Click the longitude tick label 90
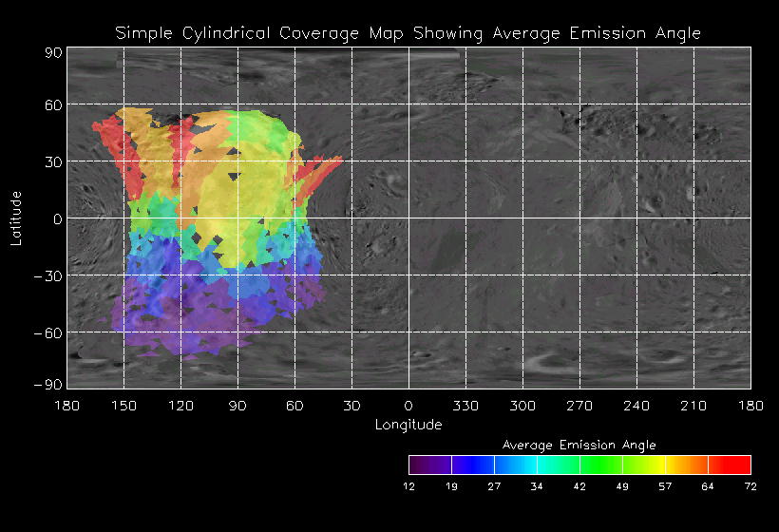Image resolution: width=779 pixels, height=532 pixels. [x=237, y=406]
